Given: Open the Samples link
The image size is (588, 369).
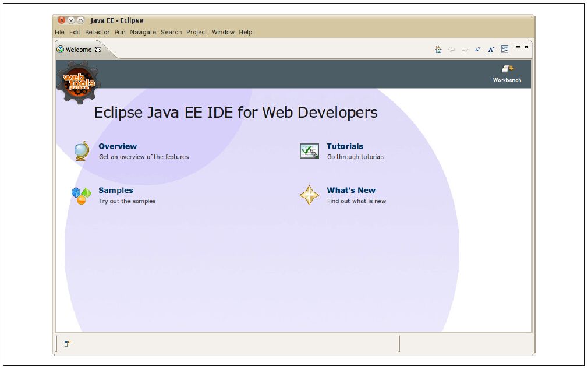Looking at the screenshot, I should pyautogui.click(x=116, y=190).
